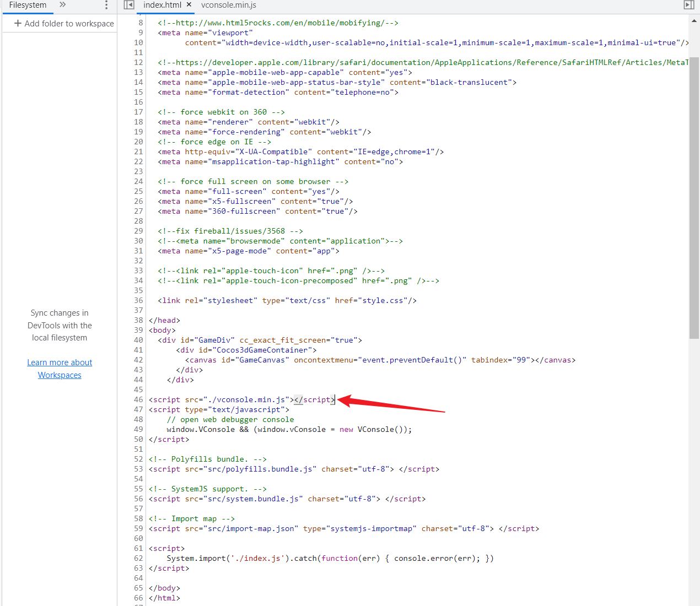Click the "// open web debugger console" comment

(x=230, y=419)
